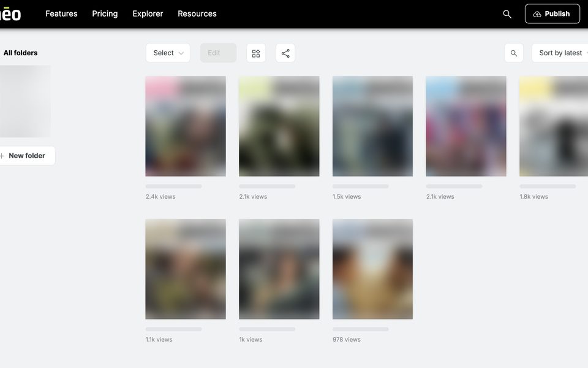Viewport: 588px width, 368px height.
Task: Click the 1.5k views label
Action: click(x=347, y=196)
